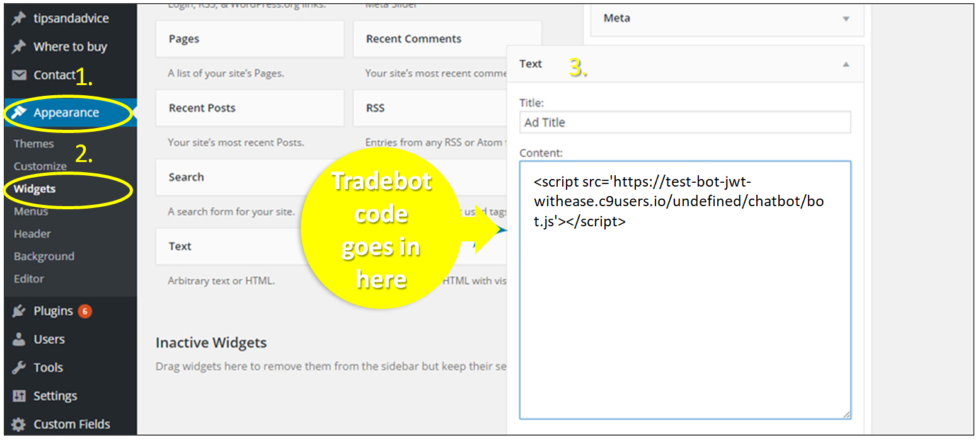Image resolution: width=980 pixels, height=440 pixels.
Task: Select the Recent Posts available widget
Action: pyautogui.click(x=250, y=108)
